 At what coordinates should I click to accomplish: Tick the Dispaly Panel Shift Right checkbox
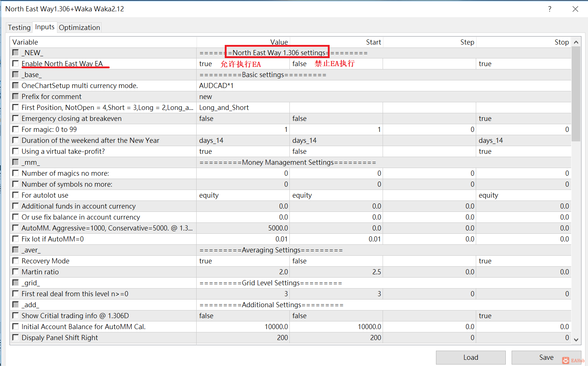[16, 338]
